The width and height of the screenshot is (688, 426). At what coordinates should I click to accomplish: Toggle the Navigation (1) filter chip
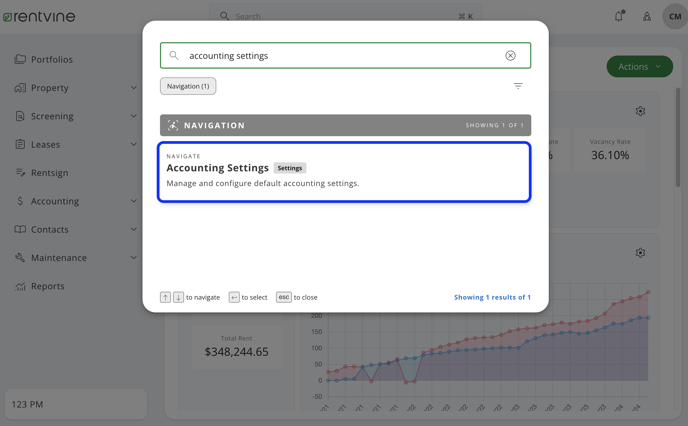tap(188, 86)
